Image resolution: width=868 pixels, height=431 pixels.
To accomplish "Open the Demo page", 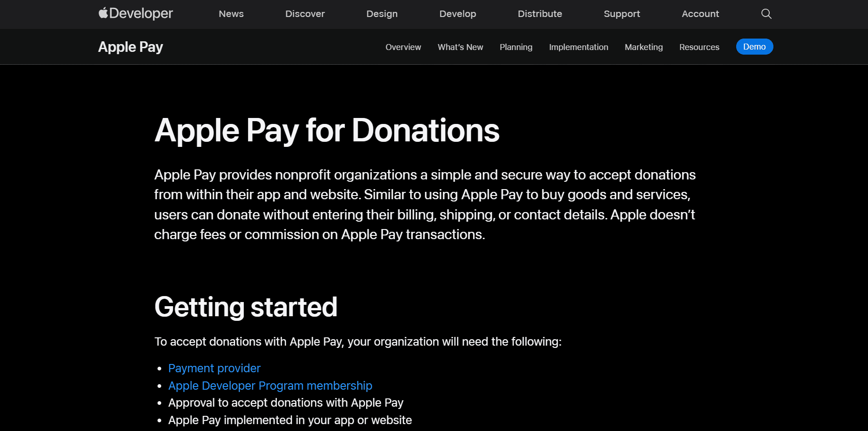I will pos(754,46).
